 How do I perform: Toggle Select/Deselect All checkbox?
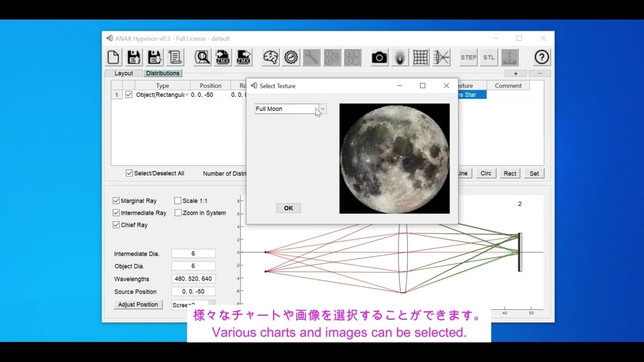129,173
